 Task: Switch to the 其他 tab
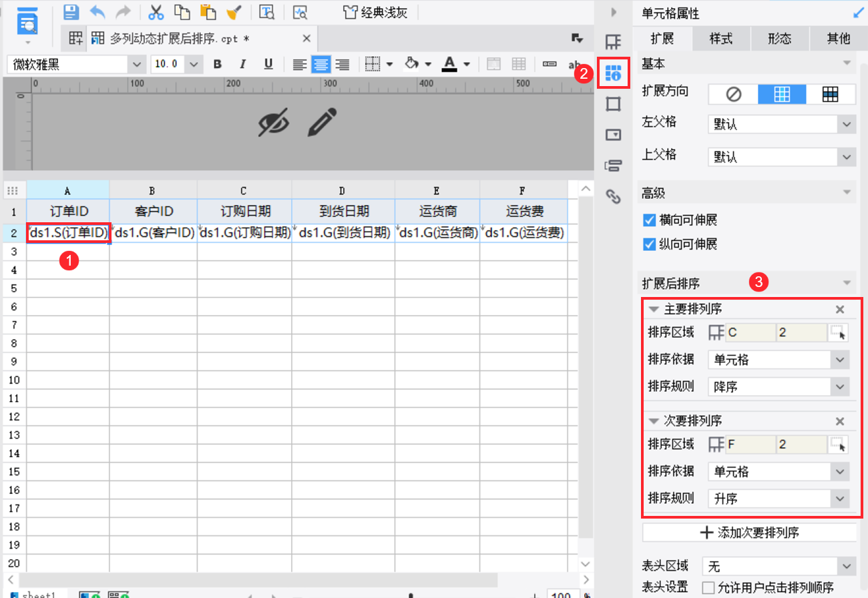[839, 39]
